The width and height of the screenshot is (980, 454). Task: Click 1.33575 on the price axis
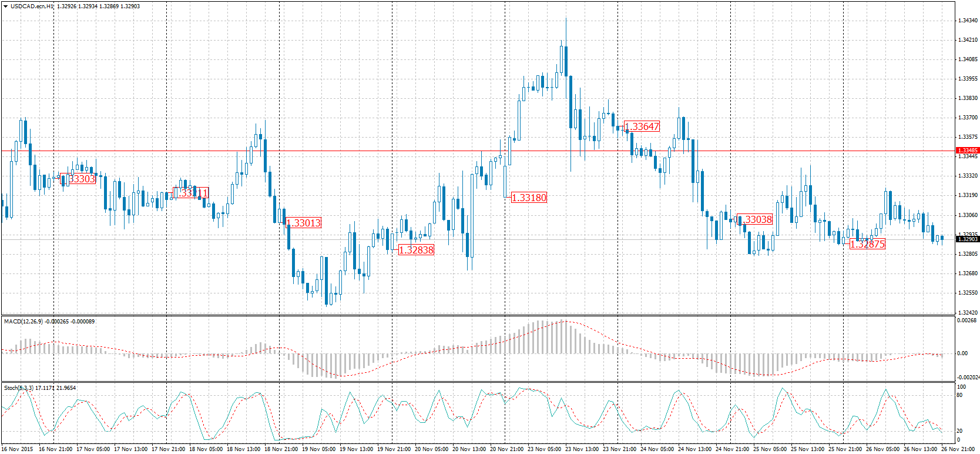(968, 137)
